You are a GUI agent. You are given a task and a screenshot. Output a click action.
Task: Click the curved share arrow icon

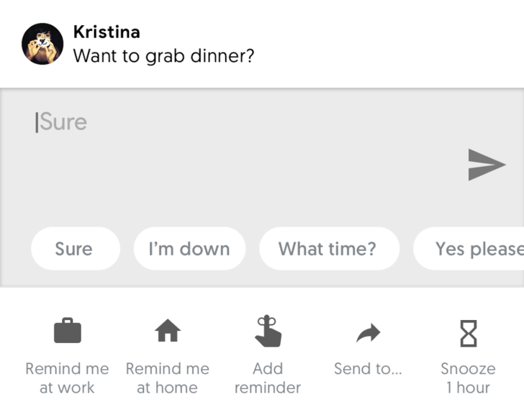point(368,332)
